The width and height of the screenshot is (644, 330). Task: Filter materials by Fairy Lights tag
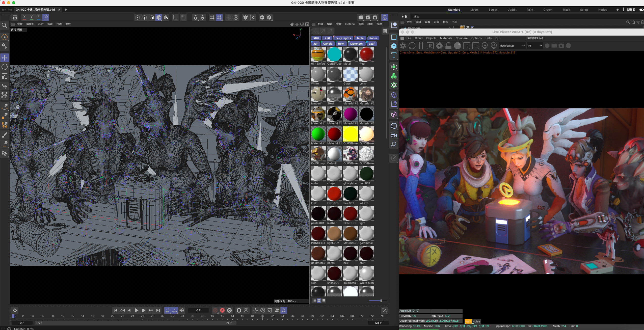(x=343, y=38)
